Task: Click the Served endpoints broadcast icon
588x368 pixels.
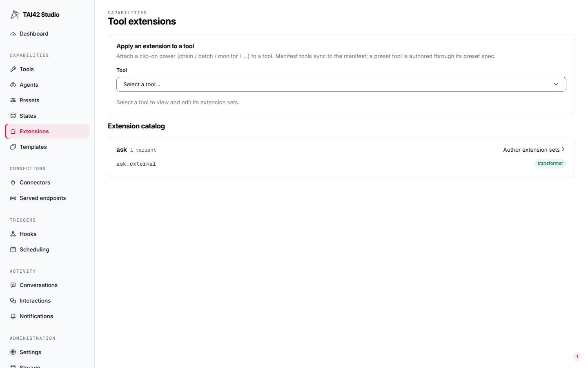Action: pyautogui.click(x=13, y=198)
